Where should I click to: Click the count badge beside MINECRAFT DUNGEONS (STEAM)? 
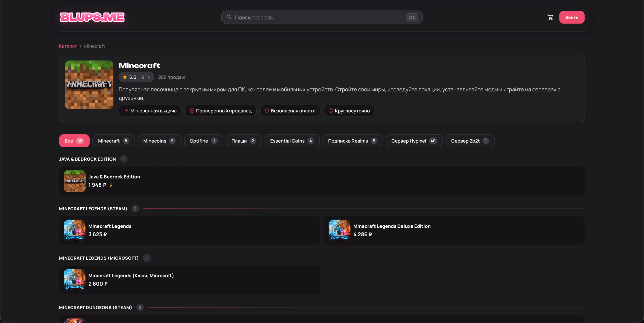tap(140, 307)
